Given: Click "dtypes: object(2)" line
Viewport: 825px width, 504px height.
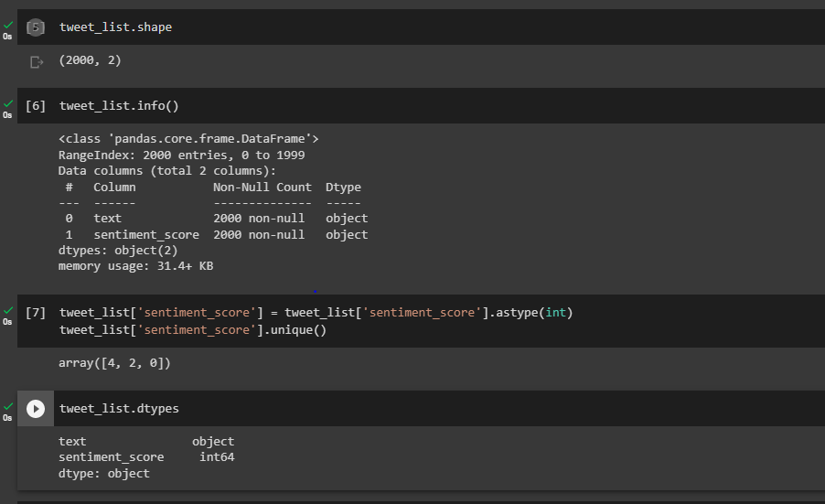Looking at the screenshot, I should coord(118,251).
